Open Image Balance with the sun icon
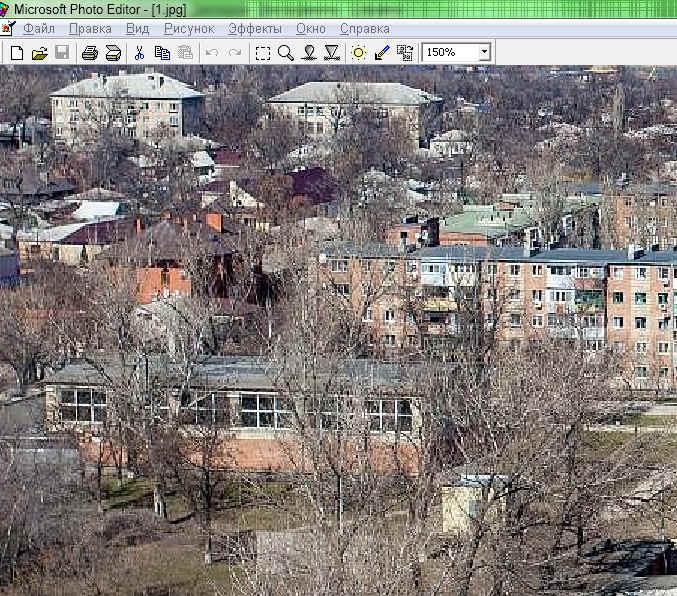The width and height of the screenshot is (677, 596). coord(359,53)
